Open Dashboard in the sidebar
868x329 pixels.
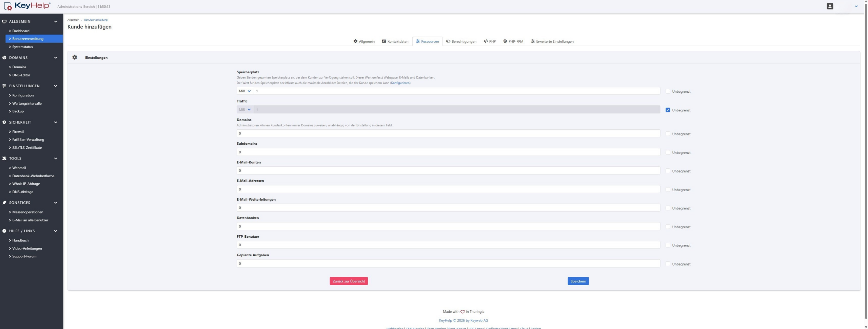pos(21,31)
